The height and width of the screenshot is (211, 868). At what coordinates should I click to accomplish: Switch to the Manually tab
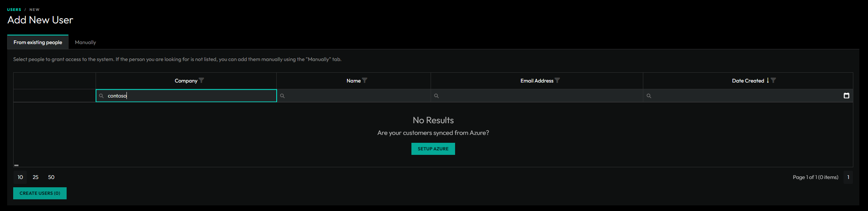85,42
